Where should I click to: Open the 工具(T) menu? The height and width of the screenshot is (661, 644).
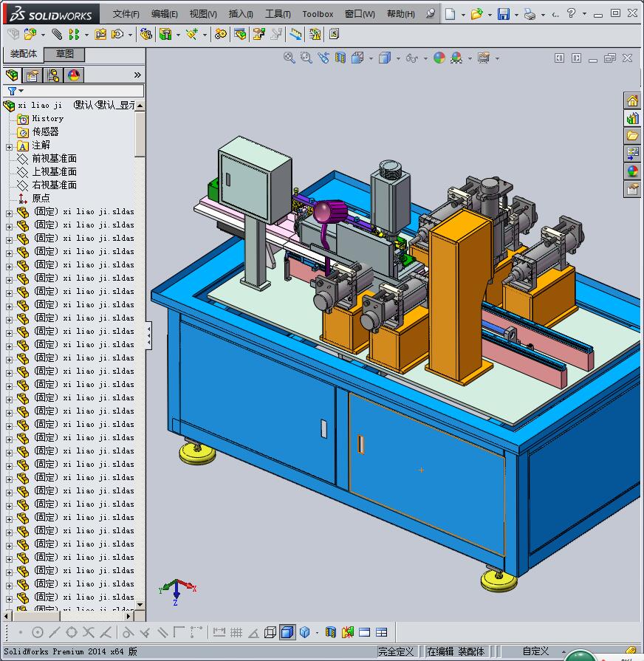pos(278,14)
